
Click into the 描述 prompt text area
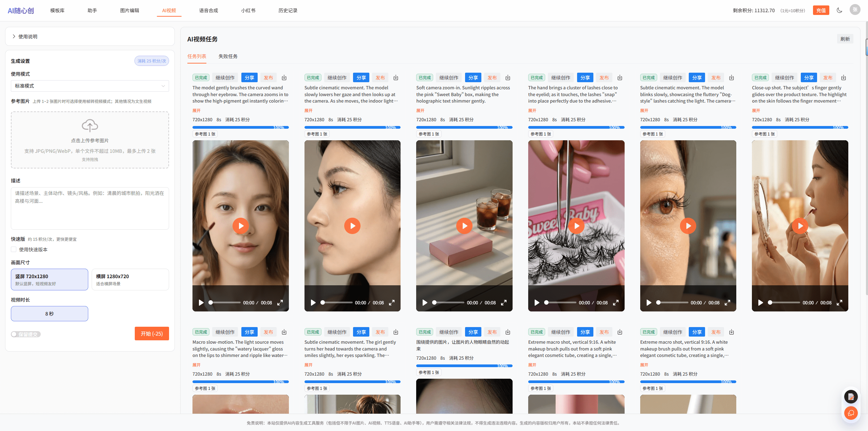click(90, 208)
